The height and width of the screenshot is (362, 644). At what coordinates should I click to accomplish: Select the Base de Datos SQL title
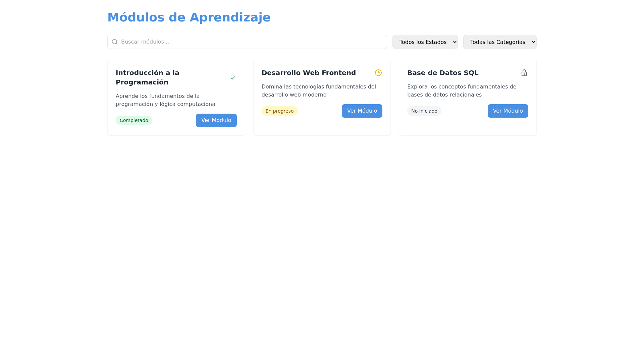(x=443, y=73)
